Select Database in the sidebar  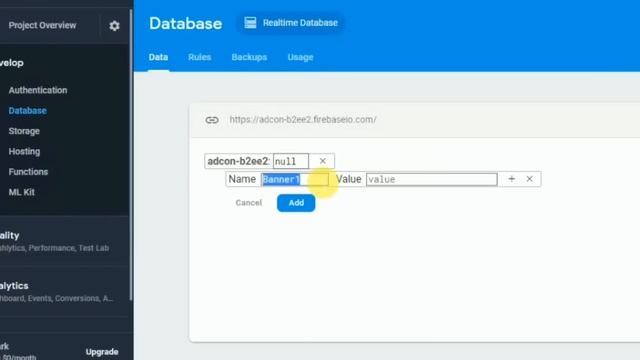coord(28,111)
